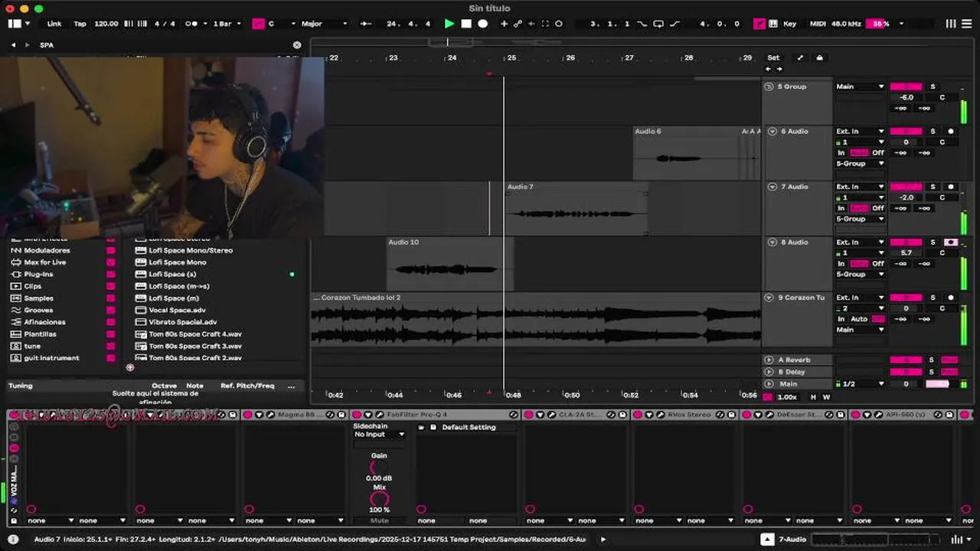The width and height of the screenshot is (980, 551).
Task: Toggle the metronome icon
Action: 191,24
